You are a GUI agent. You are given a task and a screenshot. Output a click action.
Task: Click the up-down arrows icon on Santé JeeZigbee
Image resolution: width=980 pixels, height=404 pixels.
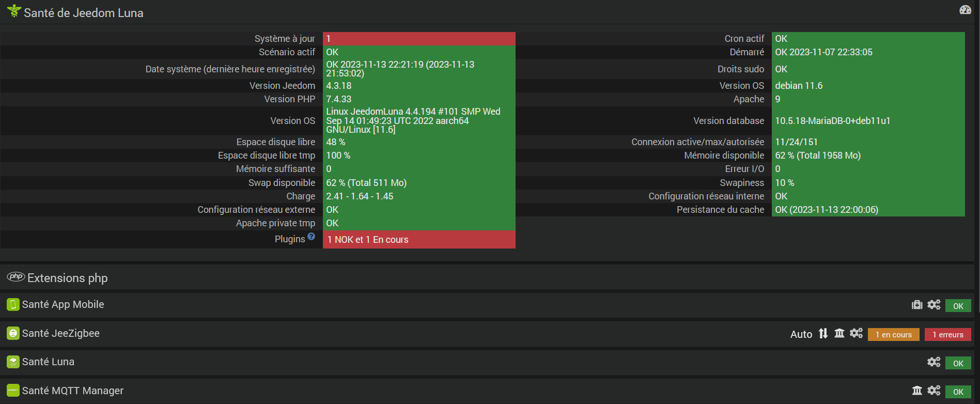[823, 334]
